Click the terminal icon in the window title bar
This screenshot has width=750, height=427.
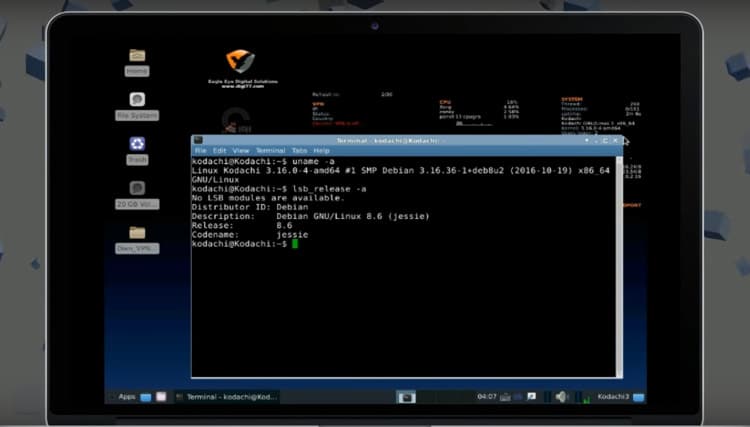(198, 140)
